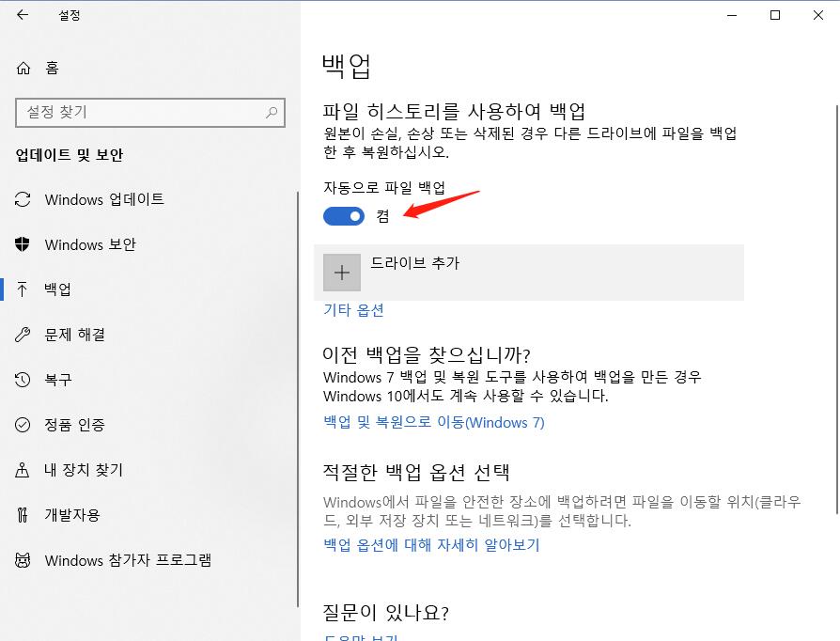Viewport: 840px width, 641px height.
Task: Disable 자동으로 파일 백업 toggle
Action: [344, 216]
